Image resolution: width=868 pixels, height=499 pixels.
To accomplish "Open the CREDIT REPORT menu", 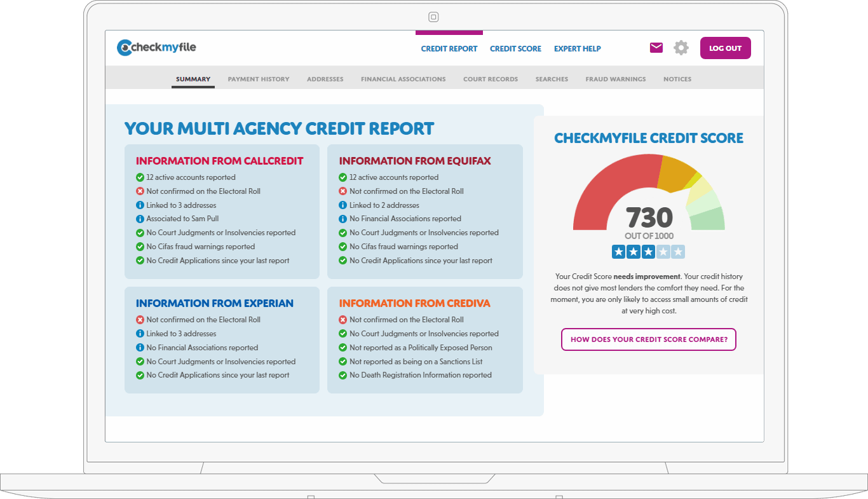I will pos(449,48).
